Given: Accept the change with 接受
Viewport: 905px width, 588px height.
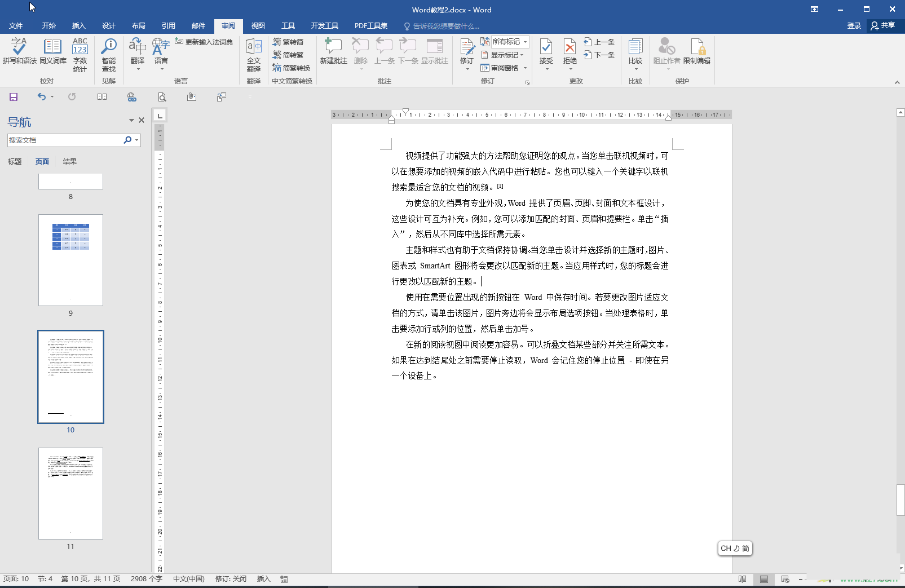Looking at the screenshot, I should pyautogui.click(x=546, y=54).
